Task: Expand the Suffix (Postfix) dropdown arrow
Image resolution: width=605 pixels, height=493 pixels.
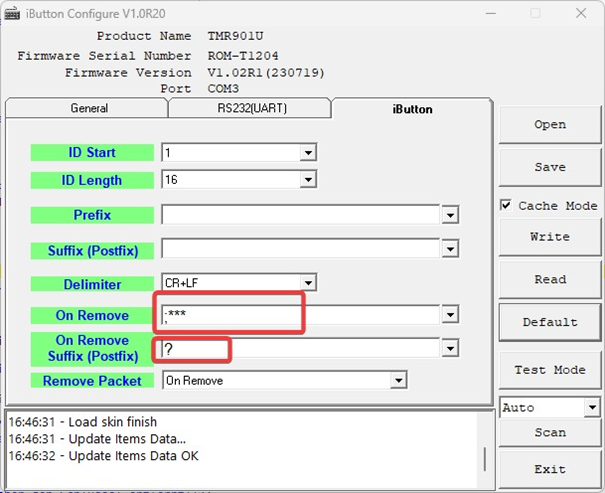Action: [450, 250]
